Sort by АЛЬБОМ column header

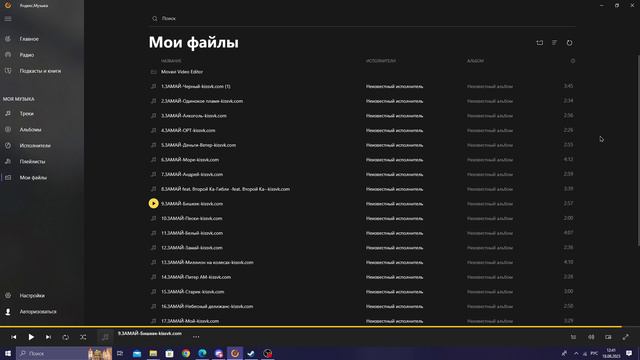(475, 61)
